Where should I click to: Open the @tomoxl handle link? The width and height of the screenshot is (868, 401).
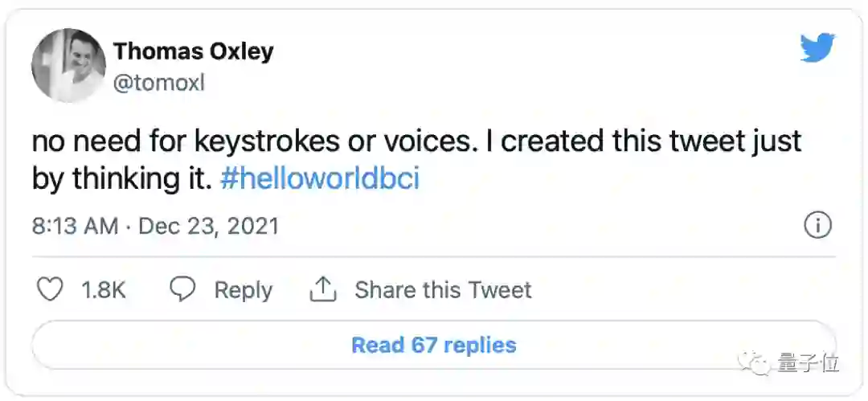click(x=159, y=83)
